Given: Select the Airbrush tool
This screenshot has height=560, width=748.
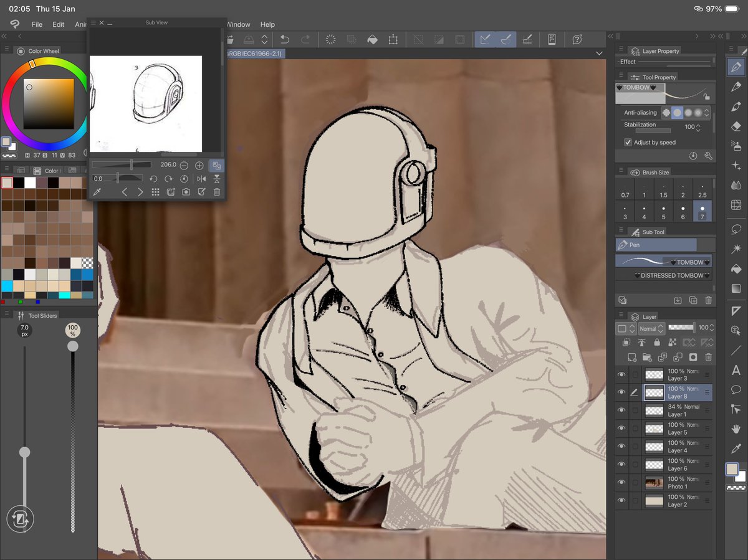Looking at the screenshot, I should pyautogui.click(x=736, y=146).
